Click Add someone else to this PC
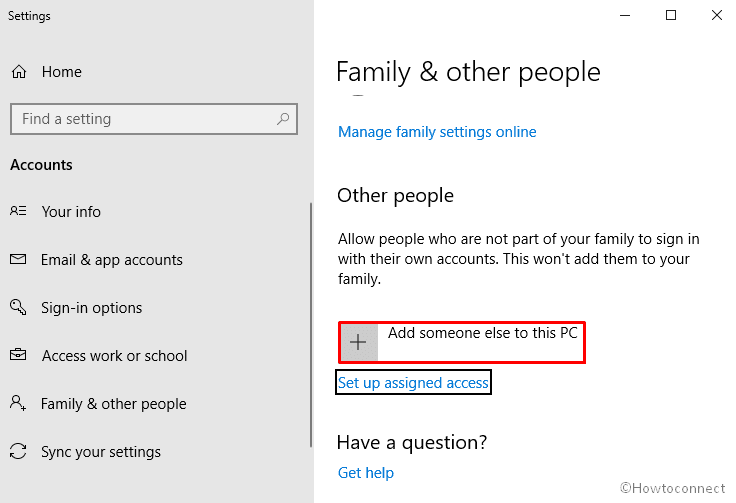The image size is (736, 503). tap(482, 333)
